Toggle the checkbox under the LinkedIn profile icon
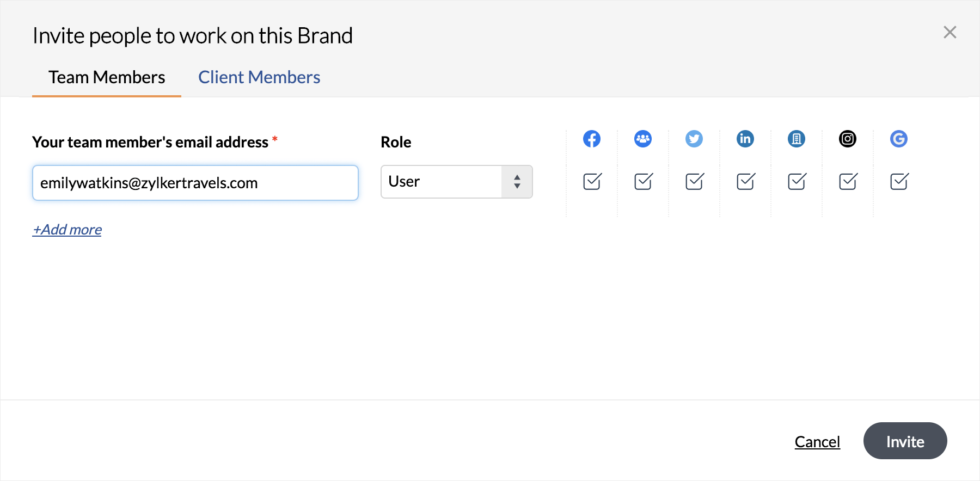Viewport: 980px width, 481px height. point(745,181)
